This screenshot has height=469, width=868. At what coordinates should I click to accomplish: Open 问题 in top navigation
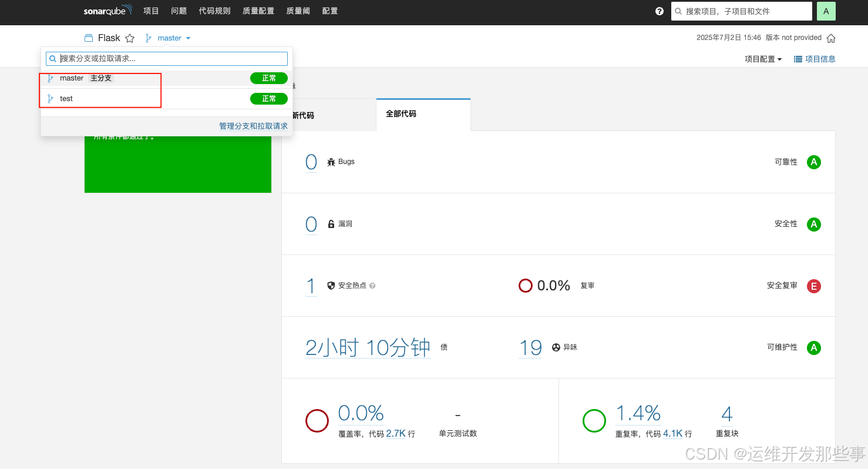click(x=179, y=11)
